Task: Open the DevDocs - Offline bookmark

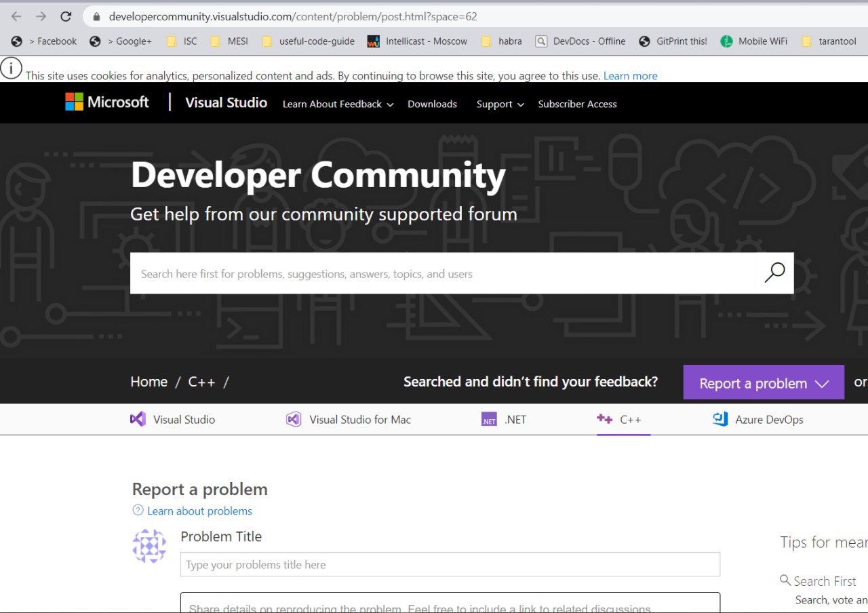Action: (580, 41)
